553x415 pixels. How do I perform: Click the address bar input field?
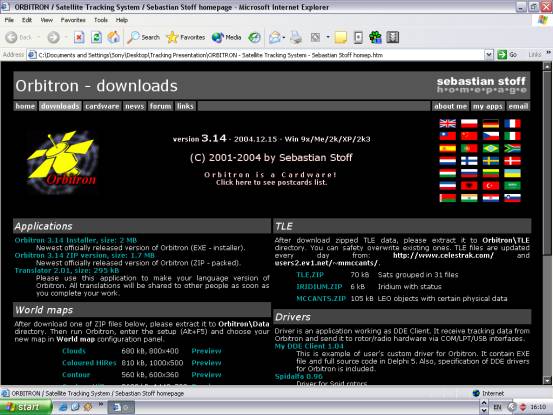(x=256, y=55)
